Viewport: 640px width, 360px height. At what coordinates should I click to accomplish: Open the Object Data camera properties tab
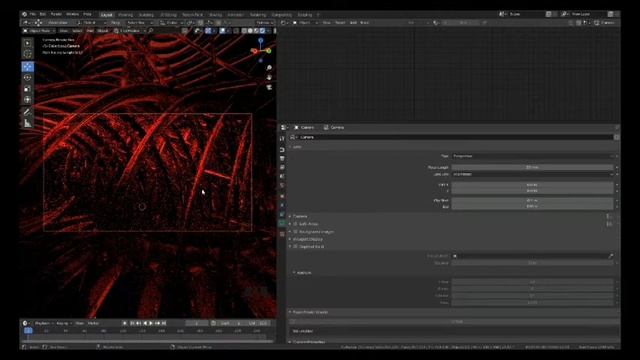pos(282,223)
